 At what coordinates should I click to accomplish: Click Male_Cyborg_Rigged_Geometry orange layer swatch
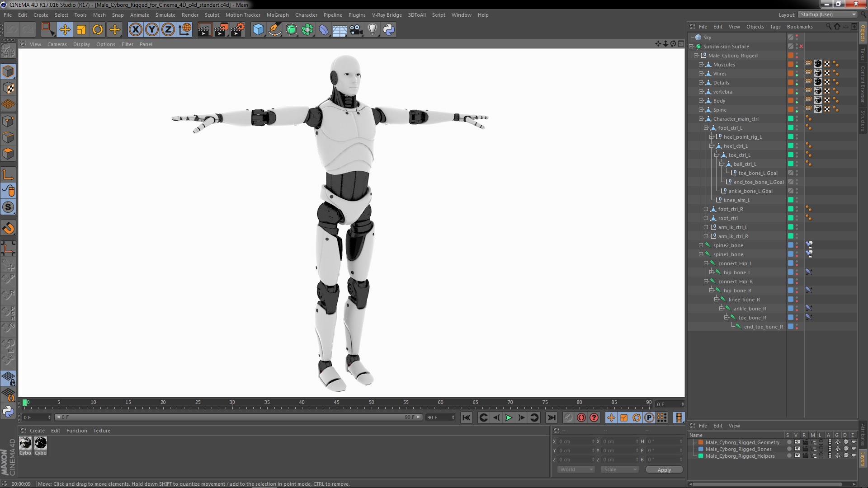(701, 442)
